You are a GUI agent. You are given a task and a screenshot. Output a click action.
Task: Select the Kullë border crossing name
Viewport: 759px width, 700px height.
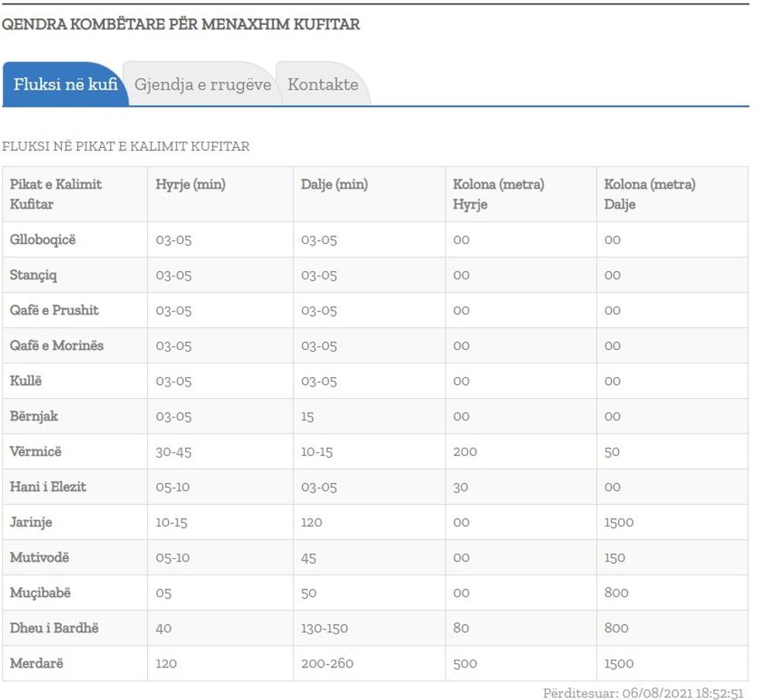[26, 381]
